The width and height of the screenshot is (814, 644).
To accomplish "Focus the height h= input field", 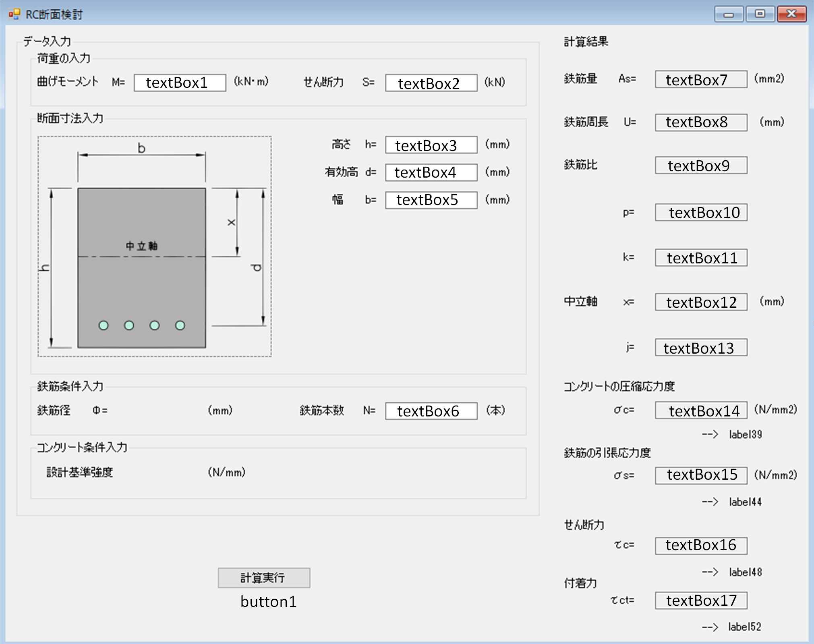I will (x=431, y=145).
